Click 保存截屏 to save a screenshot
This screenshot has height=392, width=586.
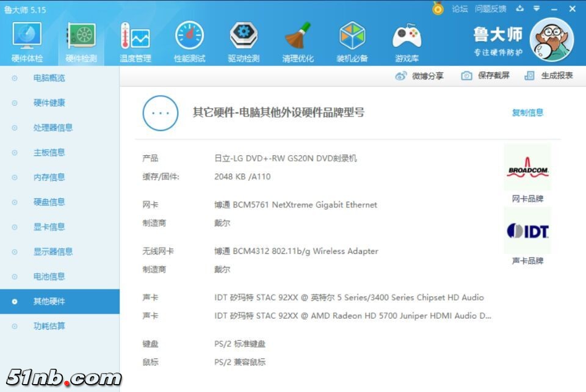pyautogui.click(x=485, y=76)
